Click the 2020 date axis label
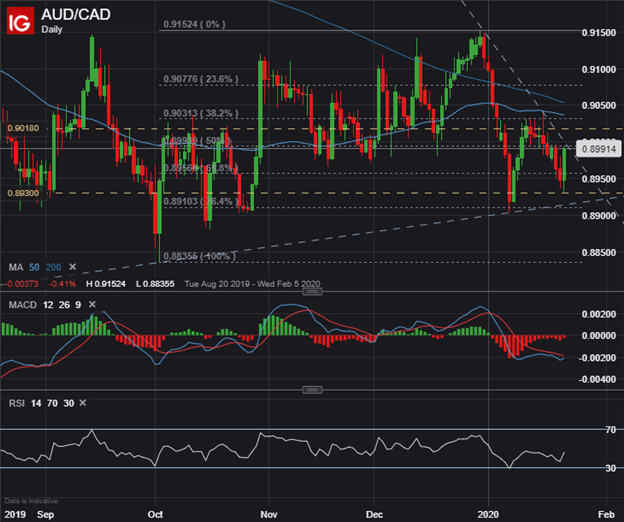The width and height of the screenshot is (624, 522). [x=488, y=514]
